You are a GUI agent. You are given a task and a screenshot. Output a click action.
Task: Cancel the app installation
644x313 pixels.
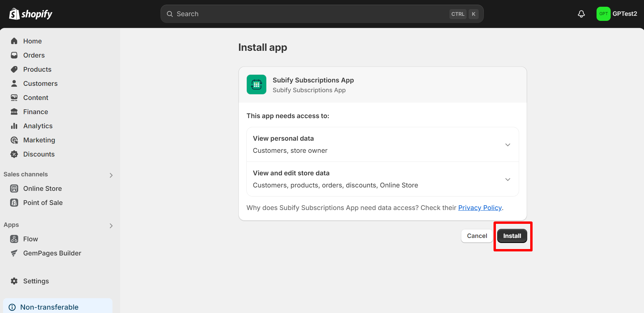click(476, 236)
